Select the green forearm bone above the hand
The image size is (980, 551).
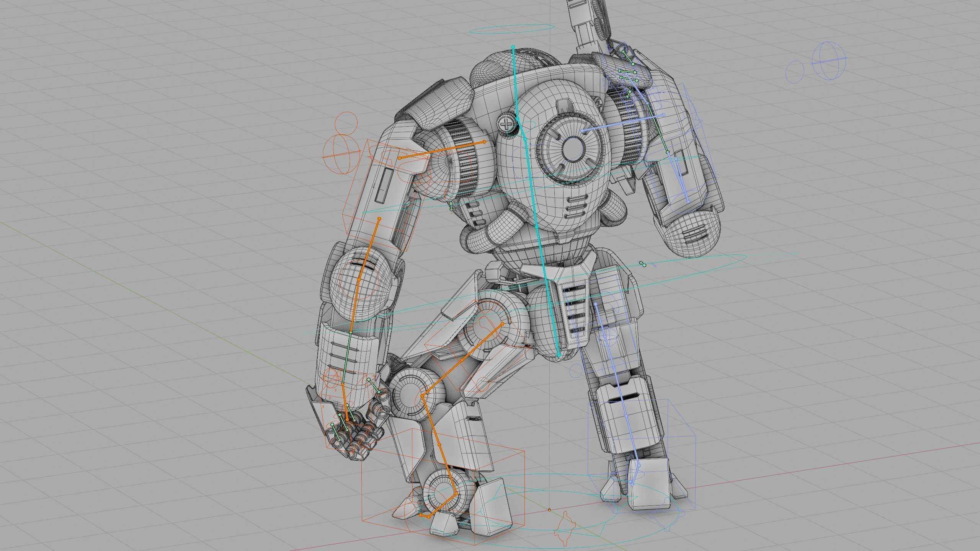[x=347, y=359]
